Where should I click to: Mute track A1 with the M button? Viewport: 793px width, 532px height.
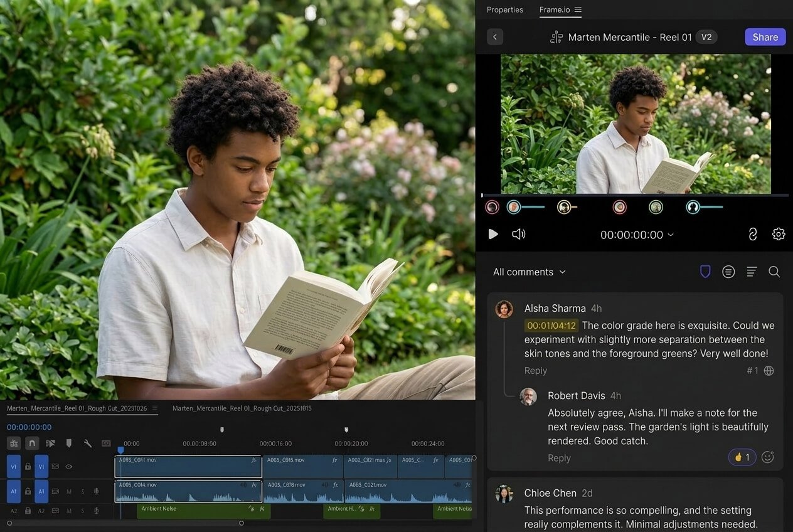point(69,491)
